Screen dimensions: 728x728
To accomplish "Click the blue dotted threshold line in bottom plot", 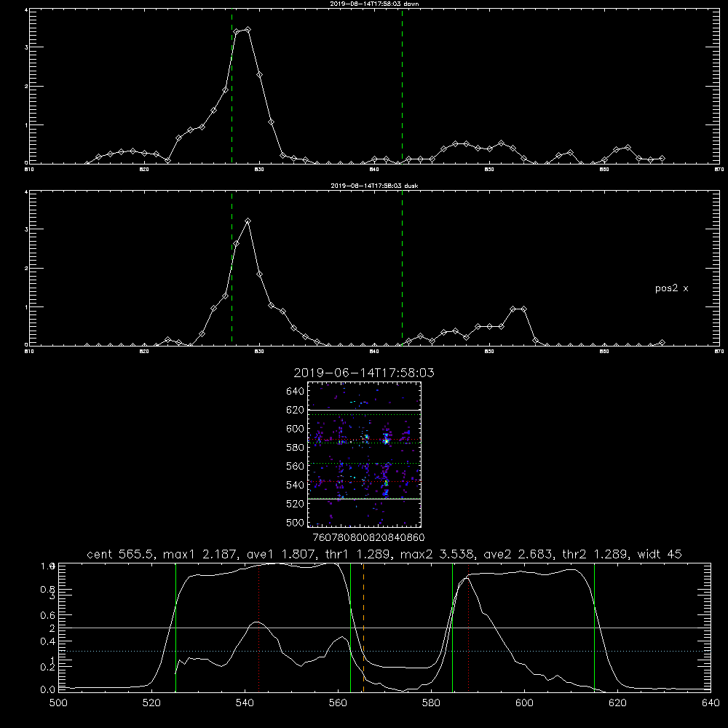I will point(384,652).
